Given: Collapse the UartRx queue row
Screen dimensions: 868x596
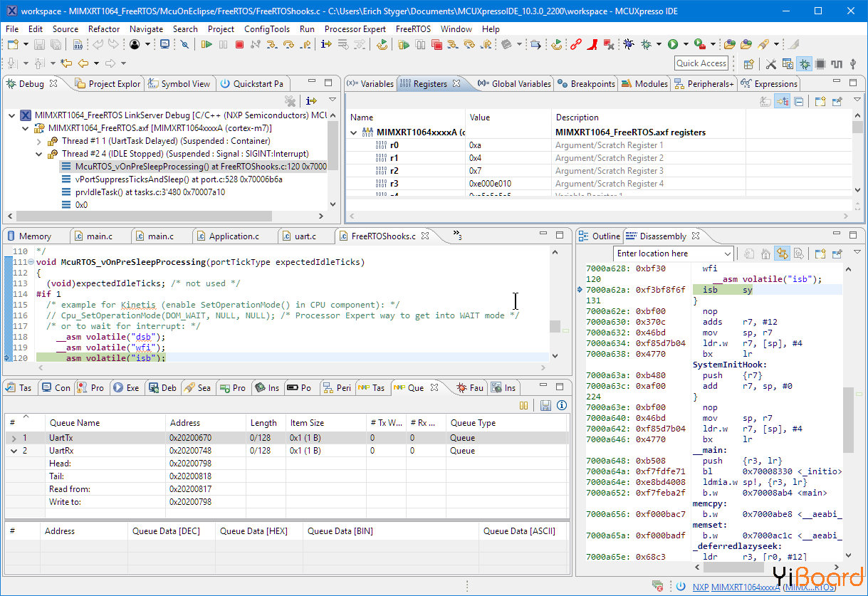Looking at the screenshot, I should click(13, 451).
